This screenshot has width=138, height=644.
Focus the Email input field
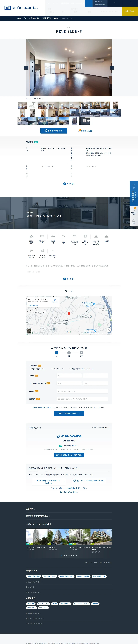82,391
